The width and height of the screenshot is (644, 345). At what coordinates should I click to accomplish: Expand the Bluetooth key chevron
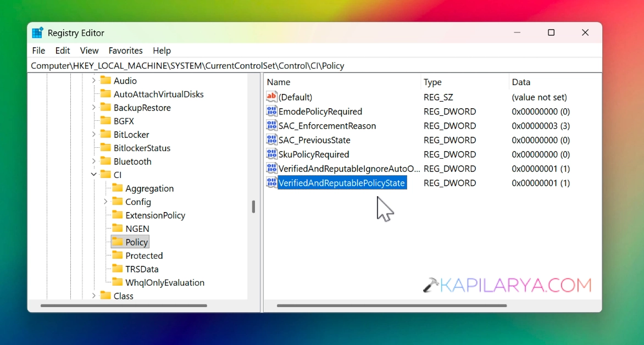coord(93,162)
